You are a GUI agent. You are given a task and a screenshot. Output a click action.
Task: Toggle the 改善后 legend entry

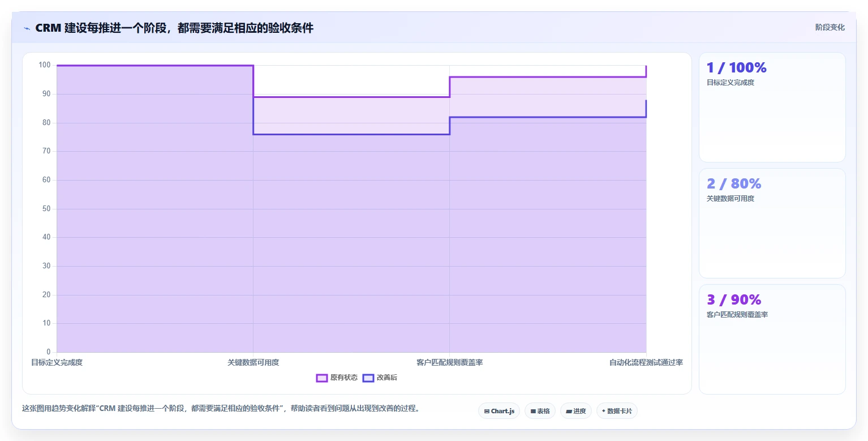point(380,378)
